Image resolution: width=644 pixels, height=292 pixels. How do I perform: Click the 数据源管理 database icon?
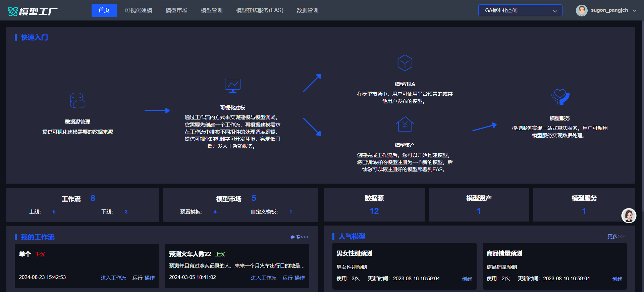pyautogui.click(x=77, y=100)
